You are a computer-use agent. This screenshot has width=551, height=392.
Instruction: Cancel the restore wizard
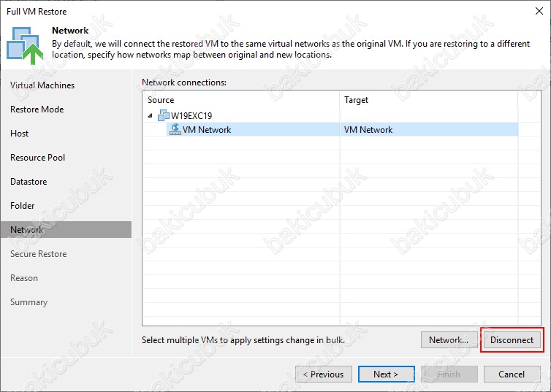[x=512, y=374]
